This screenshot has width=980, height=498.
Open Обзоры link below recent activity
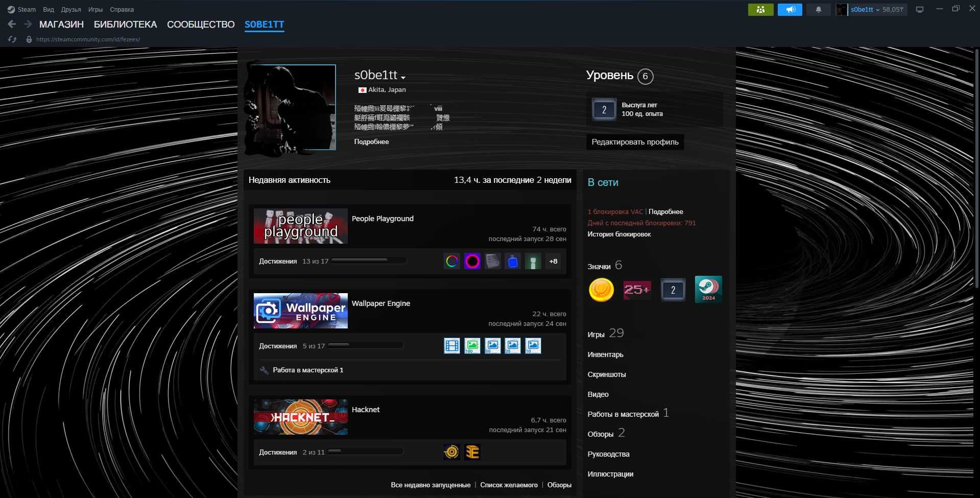pyautogui.click(x=559, y=485)
